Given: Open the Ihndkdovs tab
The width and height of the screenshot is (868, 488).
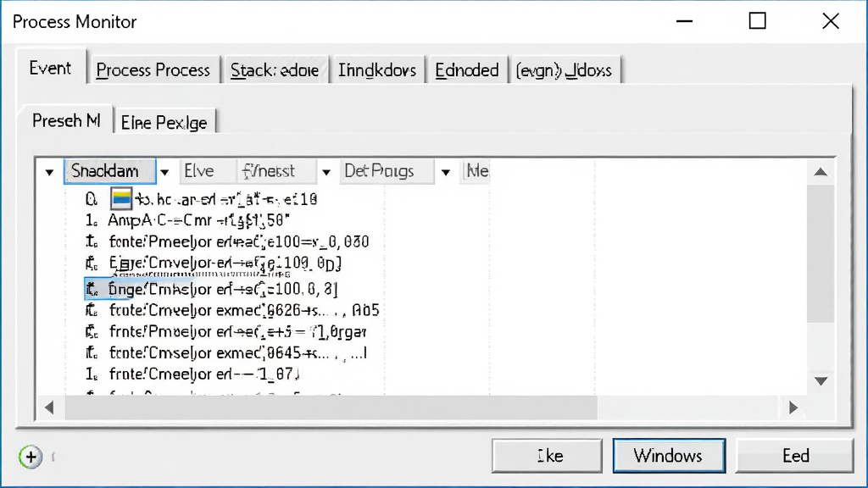Looking at the screenshot, I should (377, 70).
